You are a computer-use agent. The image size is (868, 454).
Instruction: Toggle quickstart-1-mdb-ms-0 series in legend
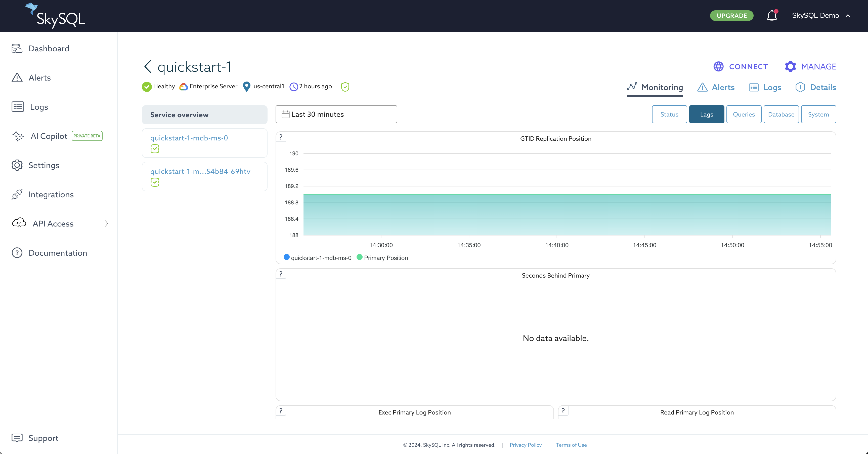click(317, 258)
